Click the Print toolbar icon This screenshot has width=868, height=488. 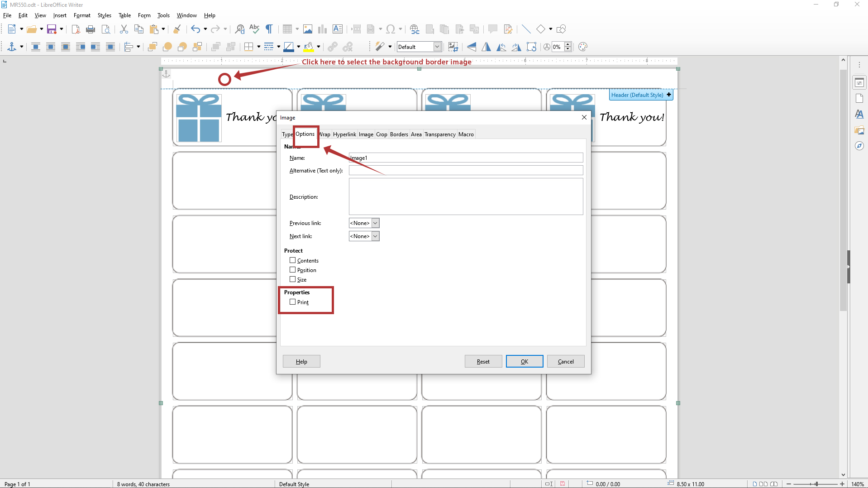(91, 29)
